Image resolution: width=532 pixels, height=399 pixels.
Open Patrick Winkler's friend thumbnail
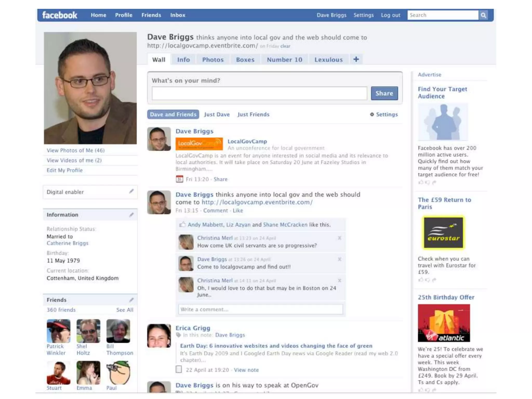click(x=58, y=331)
